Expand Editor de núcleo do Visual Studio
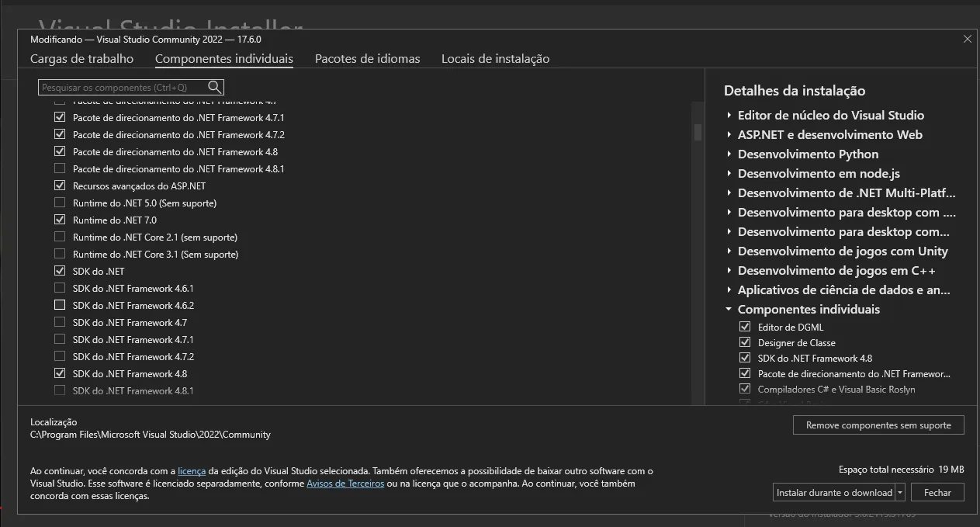The width and height of the screenshot is (980, 527). click(729, 116)
